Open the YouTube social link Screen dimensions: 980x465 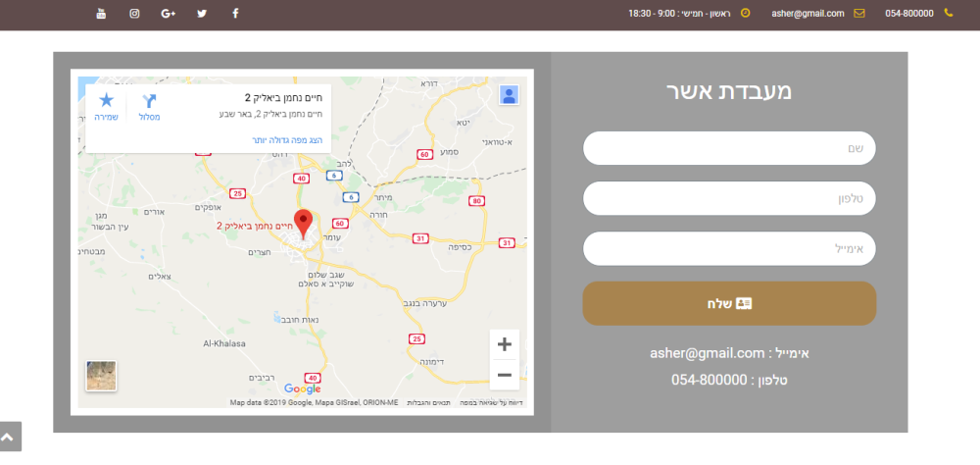pos(101,13)
